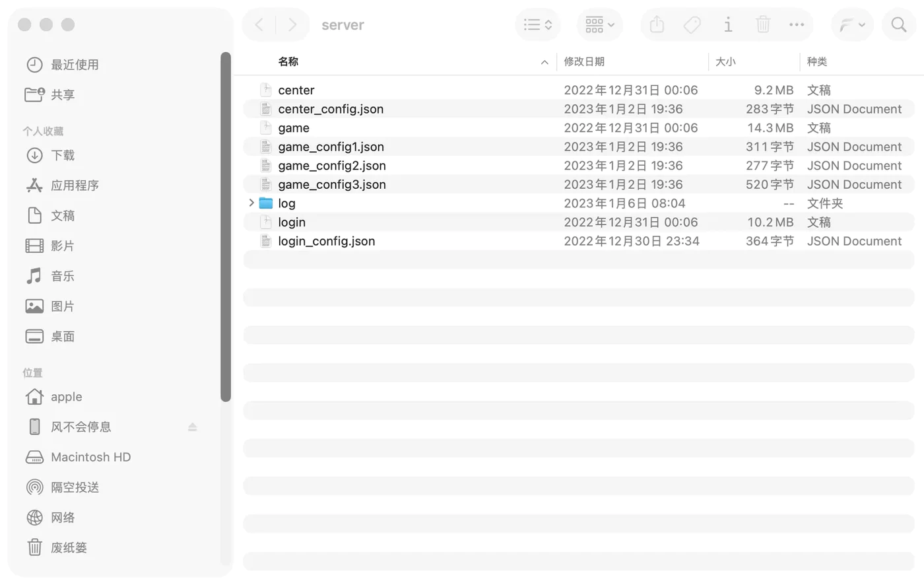This screenshot has height=585, width=924.
Task: Click the tag icon to edit tags
Action: [692, 25]
